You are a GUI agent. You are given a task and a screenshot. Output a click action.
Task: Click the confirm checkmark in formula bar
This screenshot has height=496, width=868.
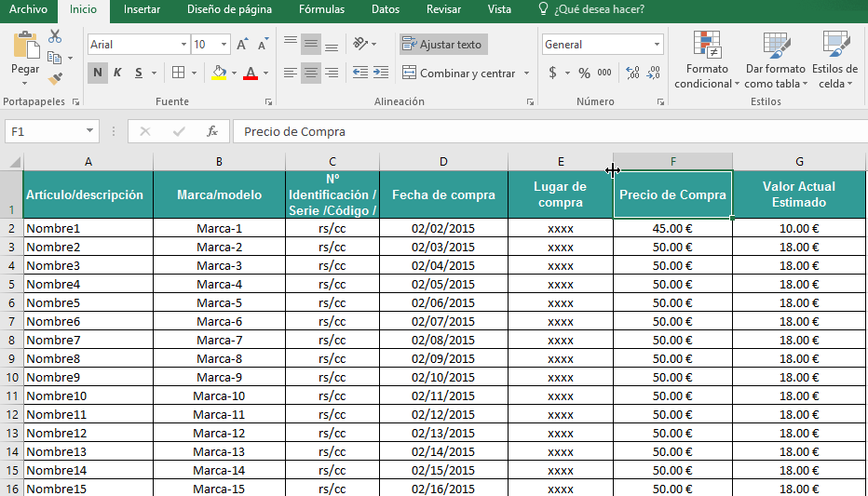tap(179, 131)
